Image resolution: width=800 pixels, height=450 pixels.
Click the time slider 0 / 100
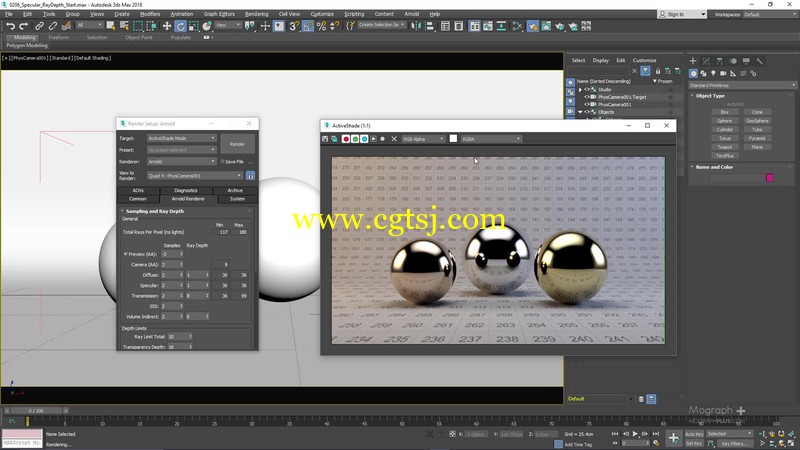tap(36, 410)
